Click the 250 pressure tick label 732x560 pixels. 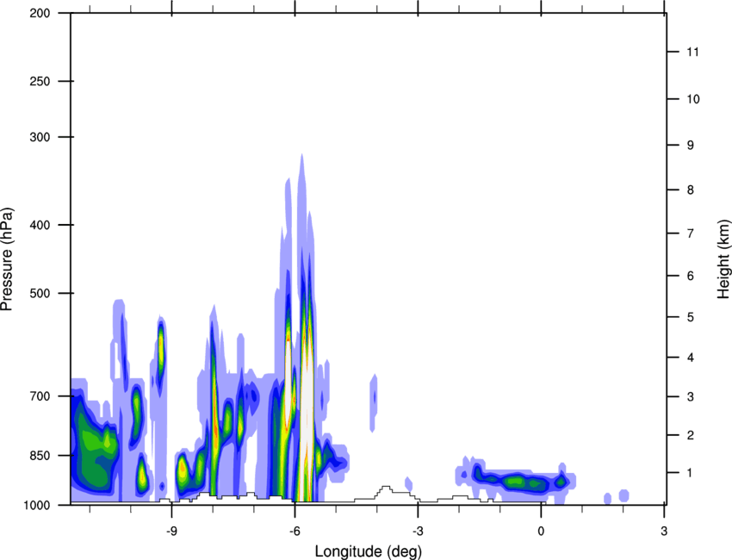[x=40, y=81]
